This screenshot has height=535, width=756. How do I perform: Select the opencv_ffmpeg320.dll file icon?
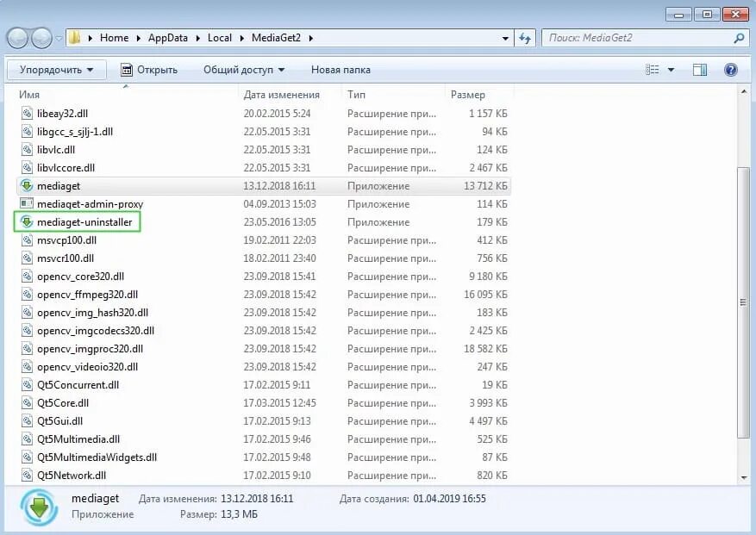point(27,294)
